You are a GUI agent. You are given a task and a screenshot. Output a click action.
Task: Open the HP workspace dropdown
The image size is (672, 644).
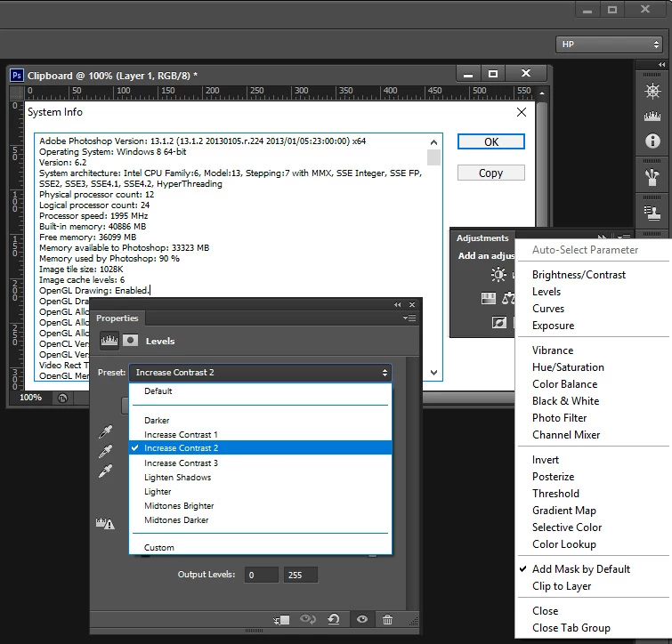click(609, 44)
